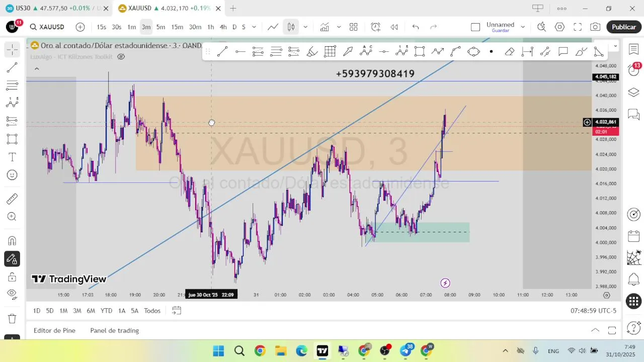This screenshot has height=362, width=644.
Task: Enter fullscreen mode
Action: pos(578,27)
